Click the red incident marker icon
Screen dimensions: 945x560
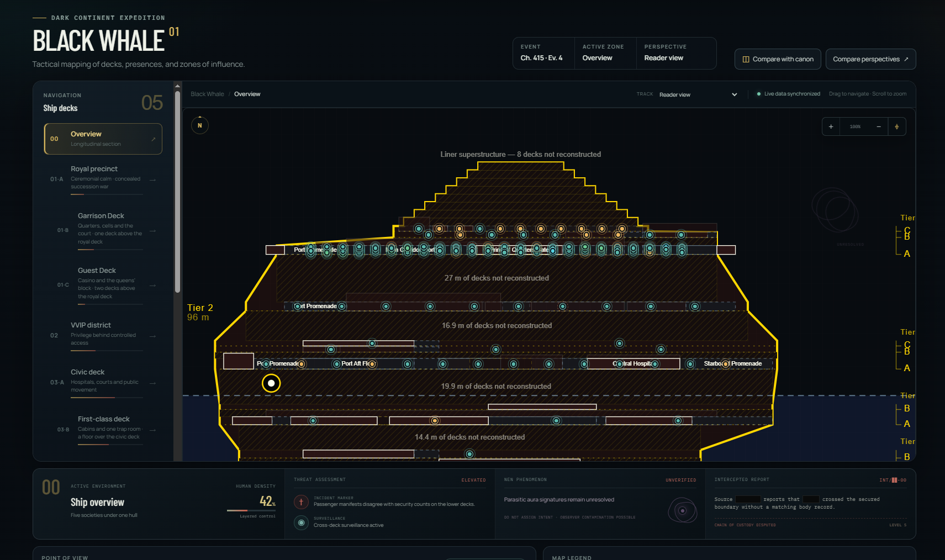(301, 502)
